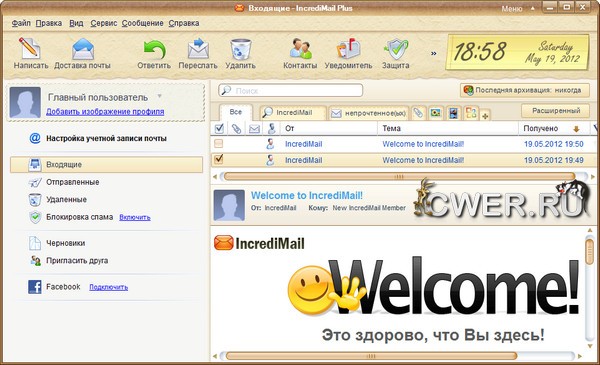Uncheck the 19:49 message checkbox
The image size is (600, 365).
point(218,159)
